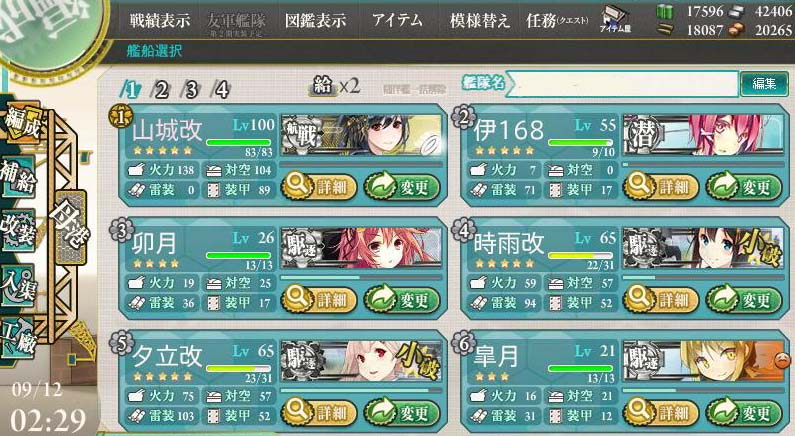795x436 pixels.
Task: Open the 戦績表示 menu
Action: [160, 20]
